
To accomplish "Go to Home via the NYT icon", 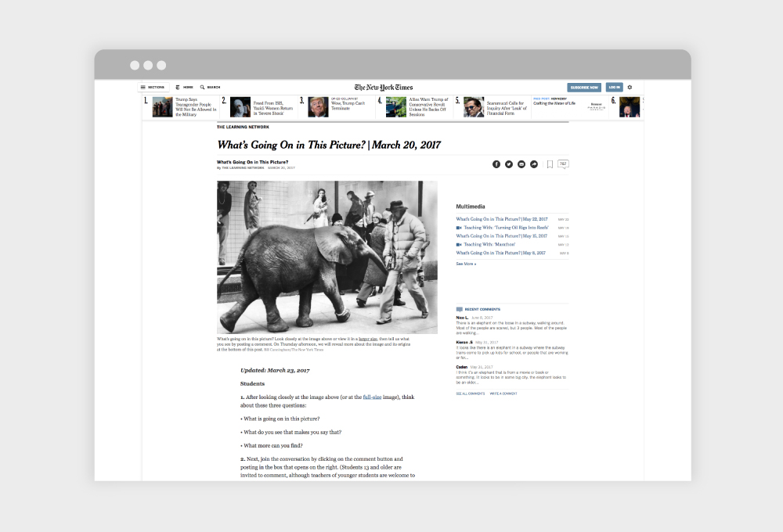I will [x=184, y=87].
